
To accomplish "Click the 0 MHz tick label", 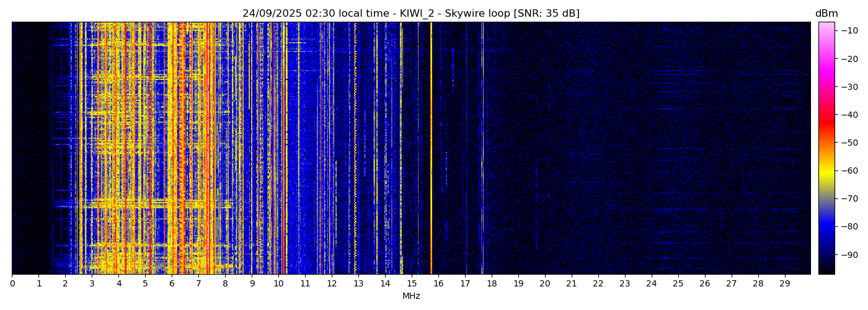I will [x=12, y=283].
